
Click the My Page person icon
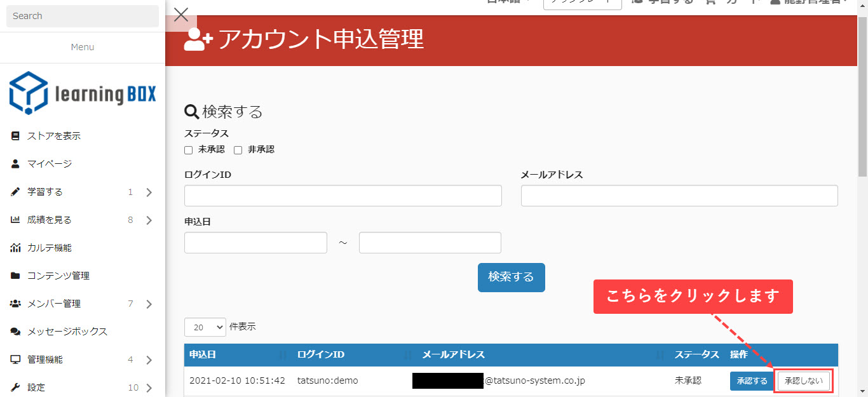point(15,164)
